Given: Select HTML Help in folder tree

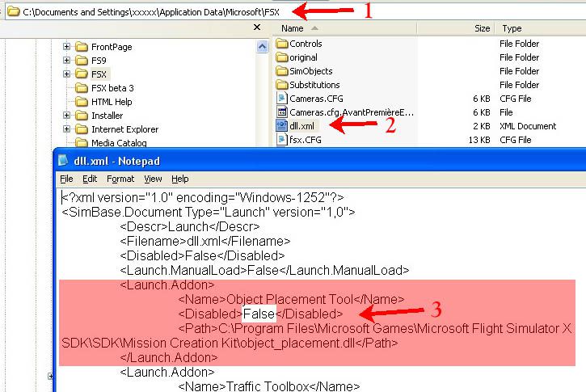Looking at the screenshot, I should coord(112,102).
